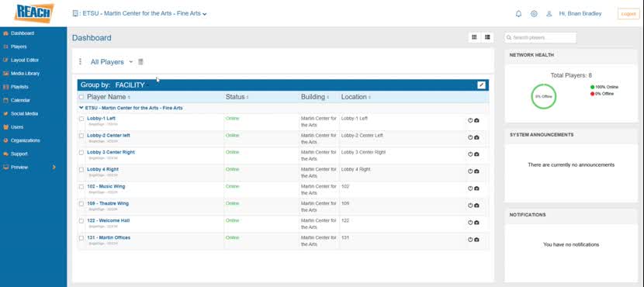Click the camera icon for Lobby 3 Center Right
This screenshot has width=644, height=287.
(x=476, y=154)
